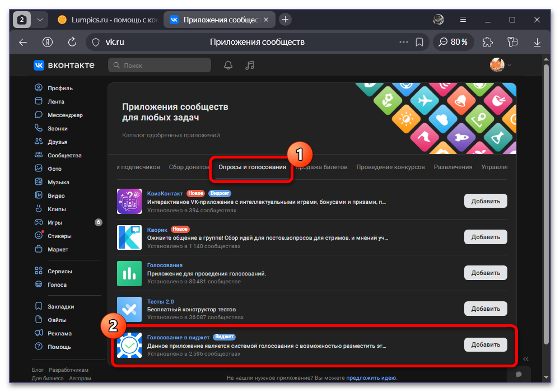Collapse the panel with double chevron icon
The height and width of the screenshot is (392, 560).
526,359
